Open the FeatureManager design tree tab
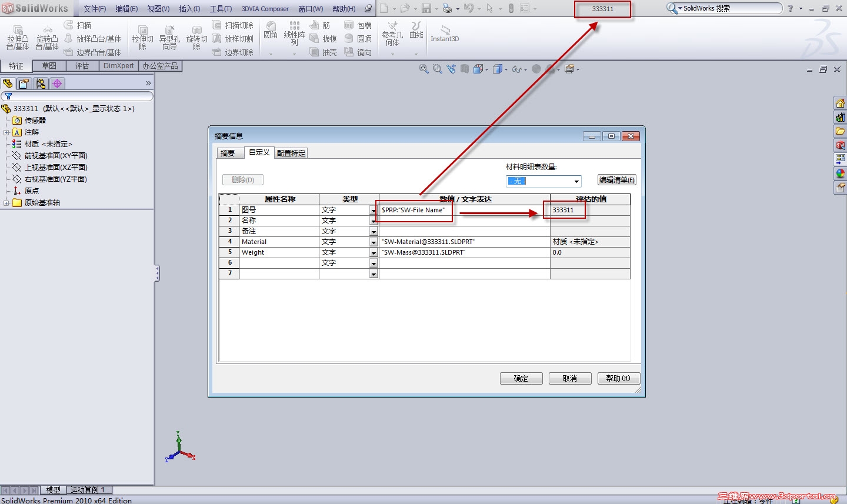The image size is (847, 504). click(8, 84)
